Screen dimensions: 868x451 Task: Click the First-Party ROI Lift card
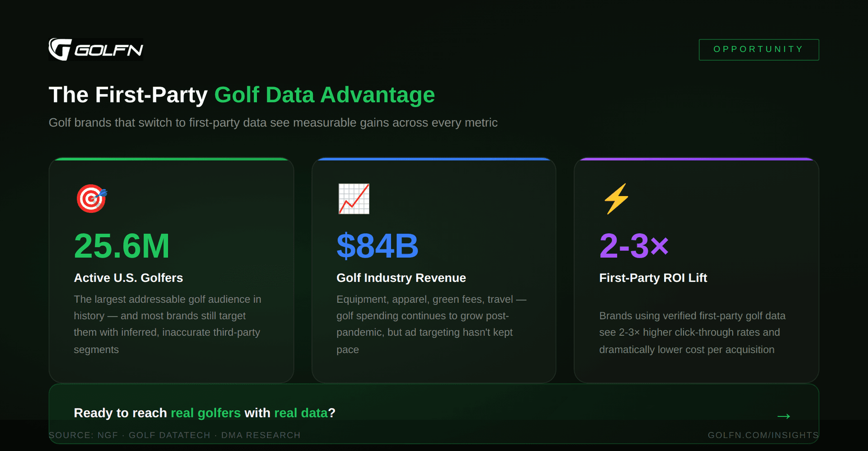point(696,269)
